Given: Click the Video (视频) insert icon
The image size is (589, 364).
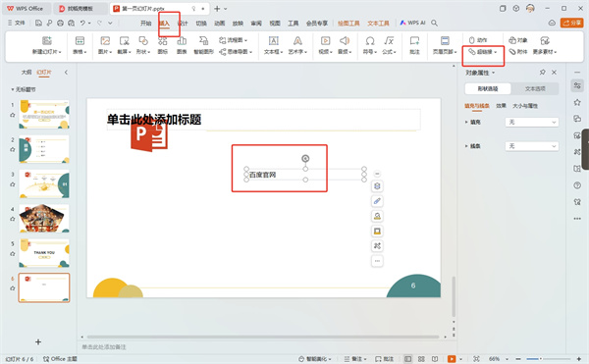Looking at the screenshot, I should (325, 40).
